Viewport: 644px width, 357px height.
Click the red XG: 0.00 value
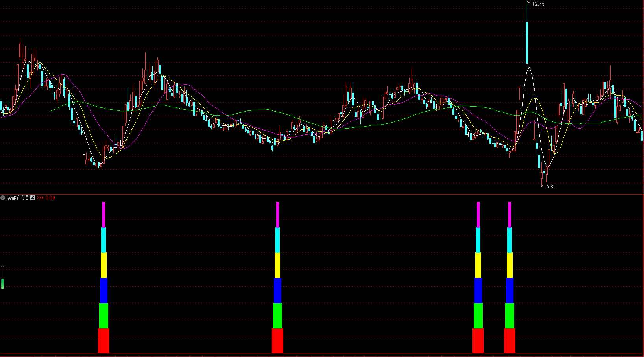46,198
